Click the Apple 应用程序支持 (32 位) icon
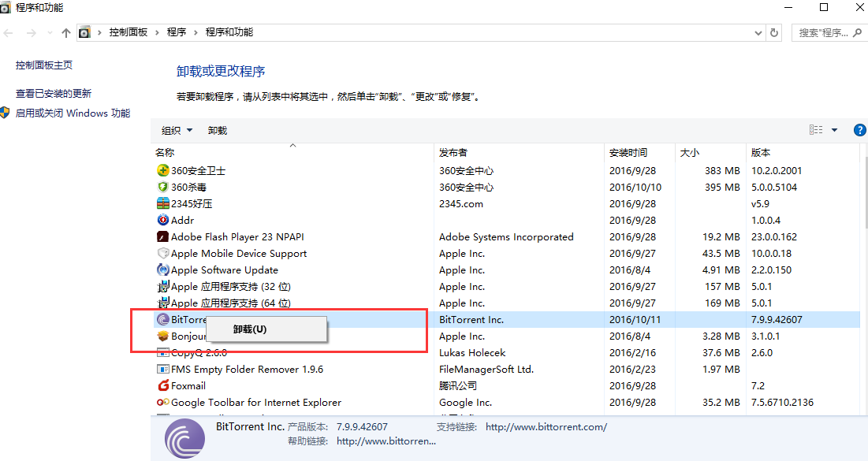 pos(162,287)
